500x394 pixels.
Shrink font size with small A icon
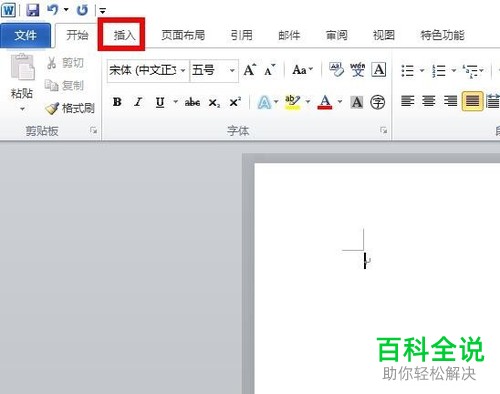tap(270, 70)
